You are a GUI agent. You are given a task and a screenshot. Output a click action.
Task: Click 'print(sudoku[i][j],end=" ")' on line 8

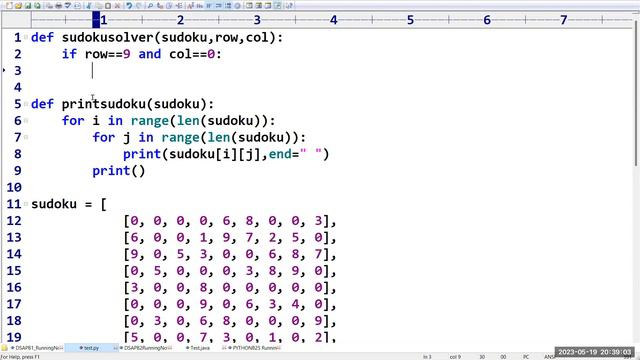226,154
